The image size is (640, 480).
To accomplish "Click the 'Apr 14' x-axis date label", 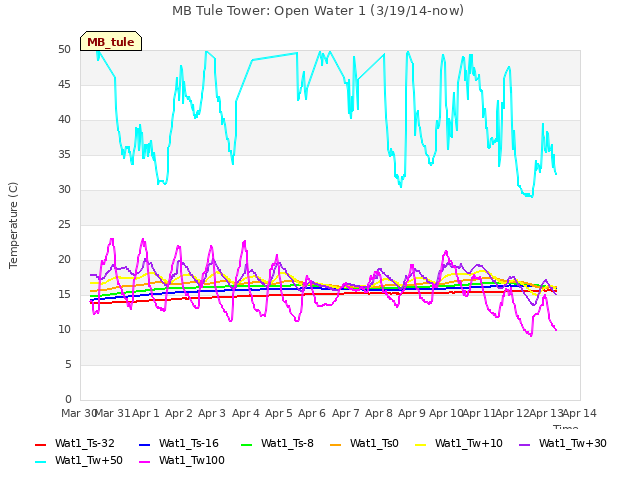I will 580,413.
